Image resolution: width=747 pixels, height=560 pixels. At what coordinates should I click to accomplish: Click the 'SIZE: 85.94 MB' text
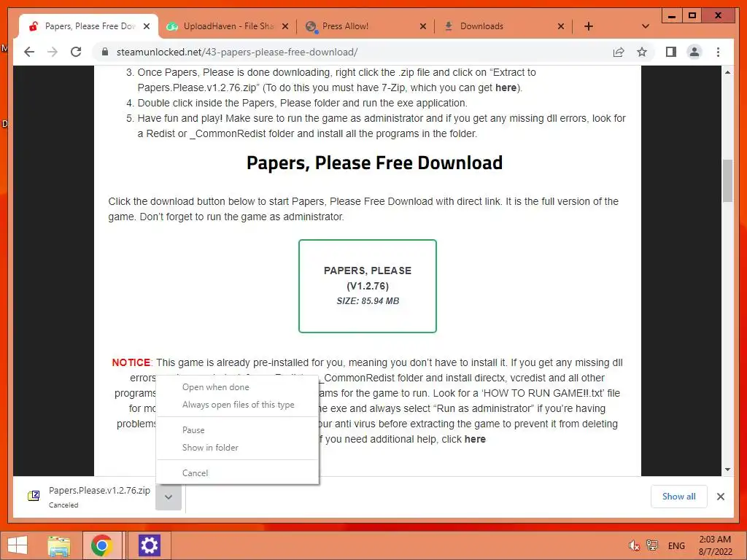(368, 301)
